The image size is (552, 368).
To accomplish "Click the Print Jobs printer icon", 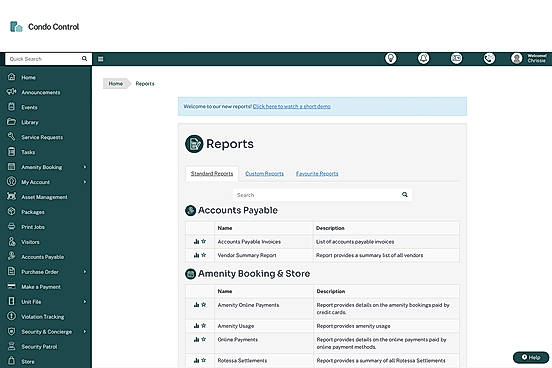I will pyautogui.click(x=12, y=226).
